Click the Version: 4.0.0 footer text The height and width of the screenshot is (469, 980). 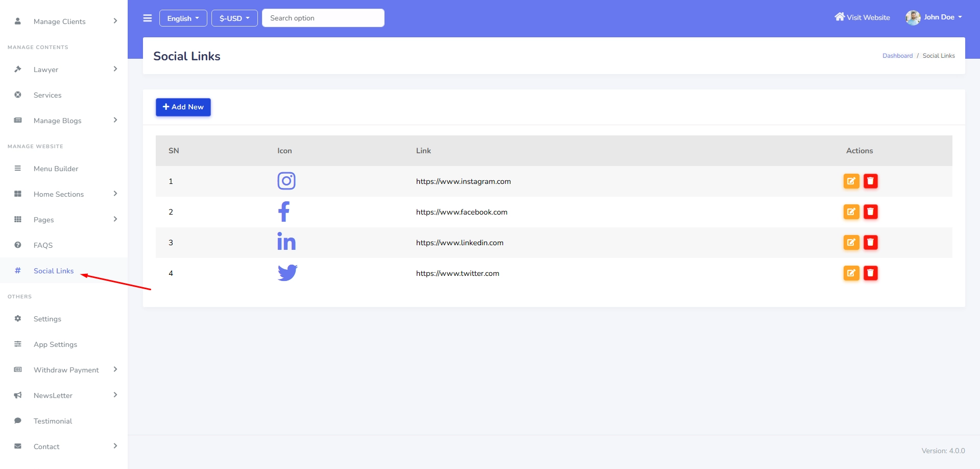pos(943,451)
